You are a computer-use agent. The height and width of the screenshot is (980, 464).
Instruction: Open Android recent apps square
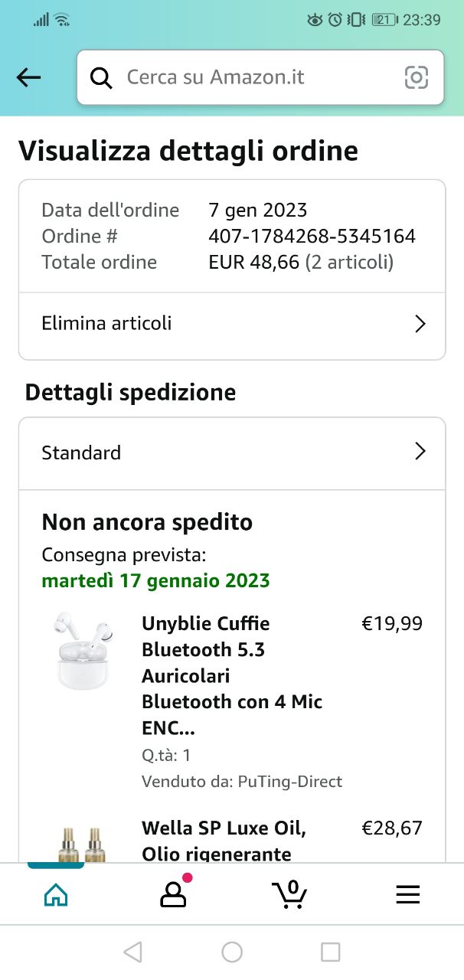[x=330, y=952]
